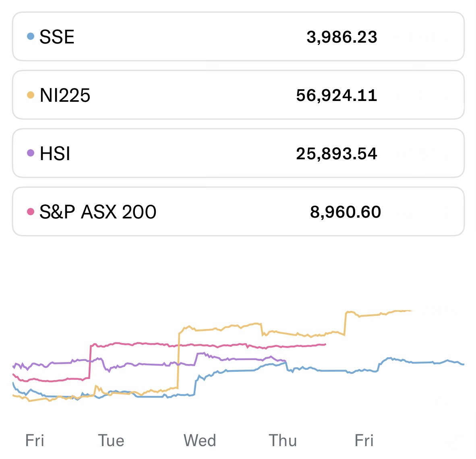The image size is (476, 459).
Task: Click the yellow dot beside NI225
Action: click(x=30, y=95)
